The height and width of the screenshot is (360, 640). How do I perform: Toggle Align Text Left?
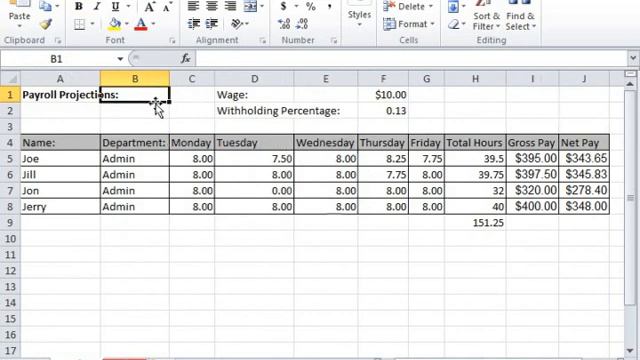tap(193, 6)
